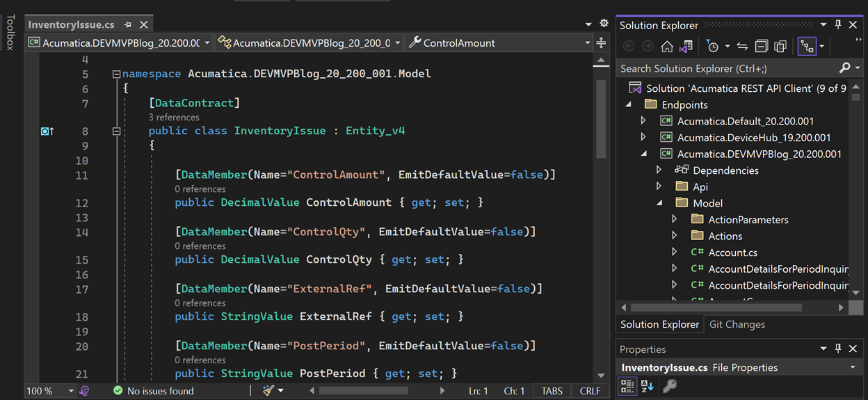
Task: Open the file nesting options dropdown arrow
Action: [821, 47]
